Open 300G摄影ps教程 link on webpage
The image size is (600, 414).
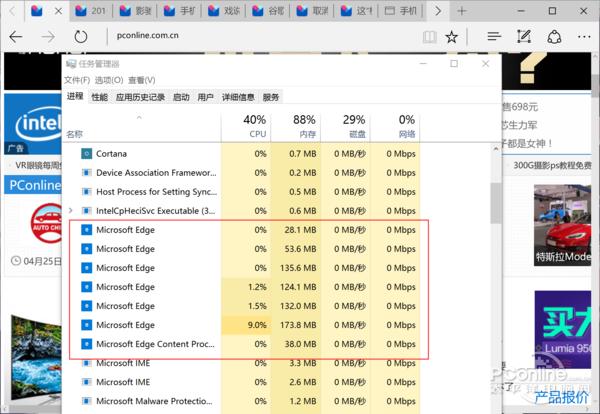(x=552, y=165)
